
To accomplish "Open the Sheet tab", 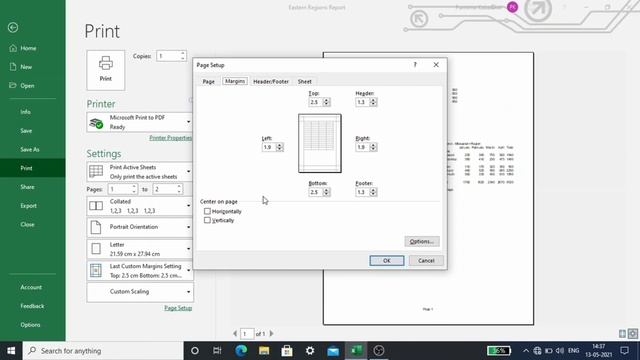I will click(x=304, y=82).
